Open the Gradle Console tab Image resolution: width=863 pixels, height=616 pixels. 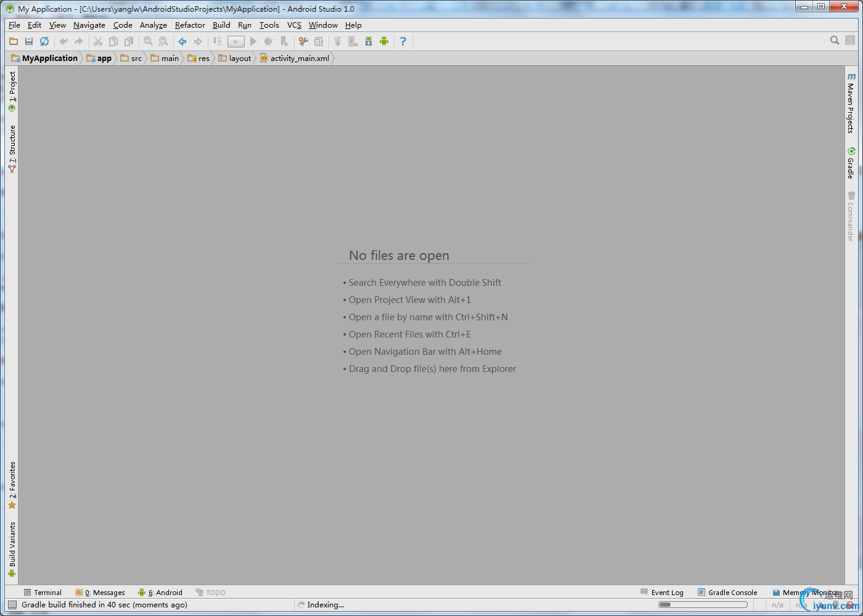727,593
